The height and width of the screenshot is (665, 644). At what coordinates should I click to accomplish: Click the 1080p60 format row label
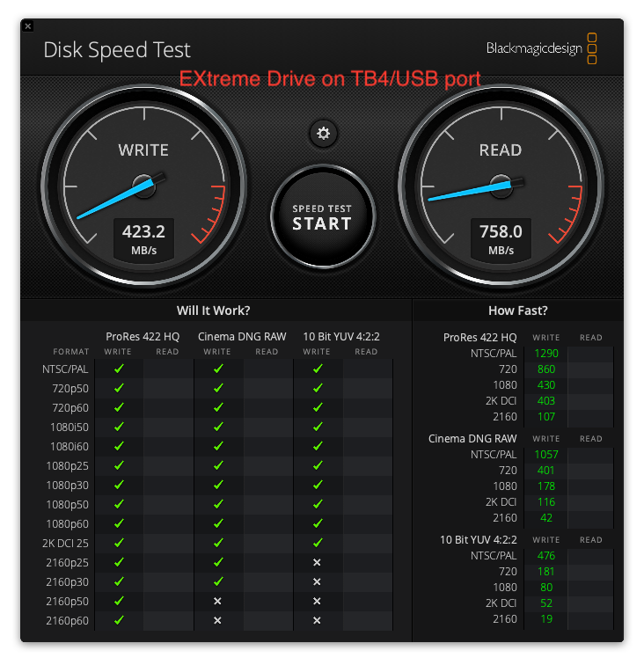(x=68, y=523)
